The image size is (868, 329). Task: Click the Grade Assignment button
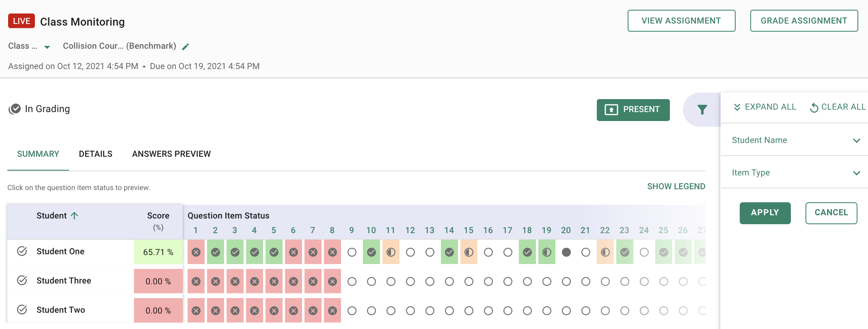coord(804,21)
